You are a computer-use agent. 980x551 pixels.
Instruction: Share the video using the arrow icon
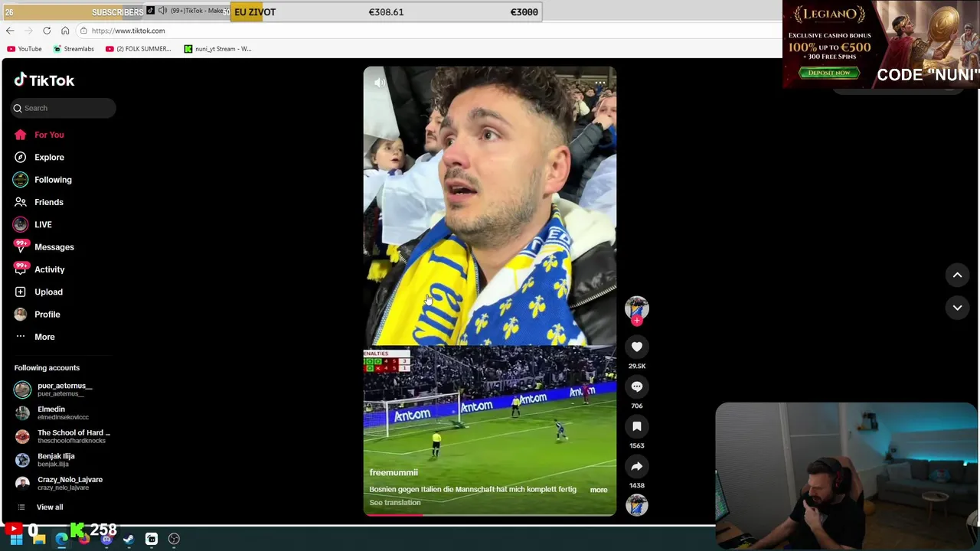(636, 466)
